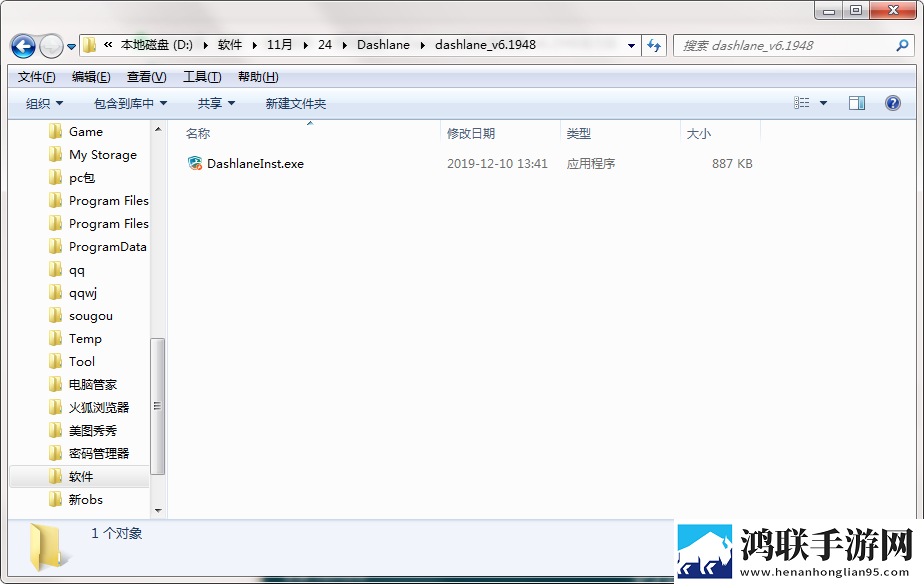Viewport: 924px width, 584px height.
Task: Open the 文件(F) menu
Action: point(37,77)
